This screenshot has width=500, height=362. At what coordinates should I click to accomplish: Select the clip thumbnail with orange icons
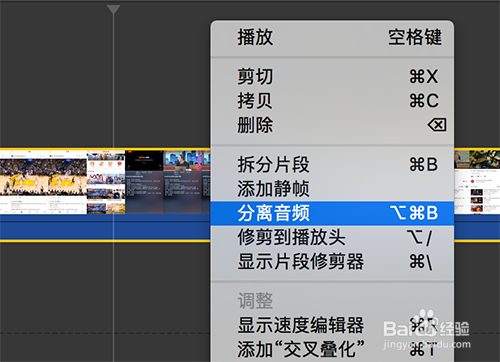(x=106, y=182)
